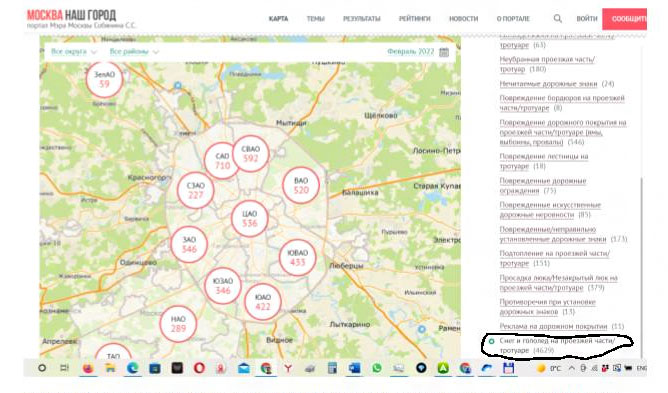Open WhatsApp from the taskbar

click(x=377, y=368)
